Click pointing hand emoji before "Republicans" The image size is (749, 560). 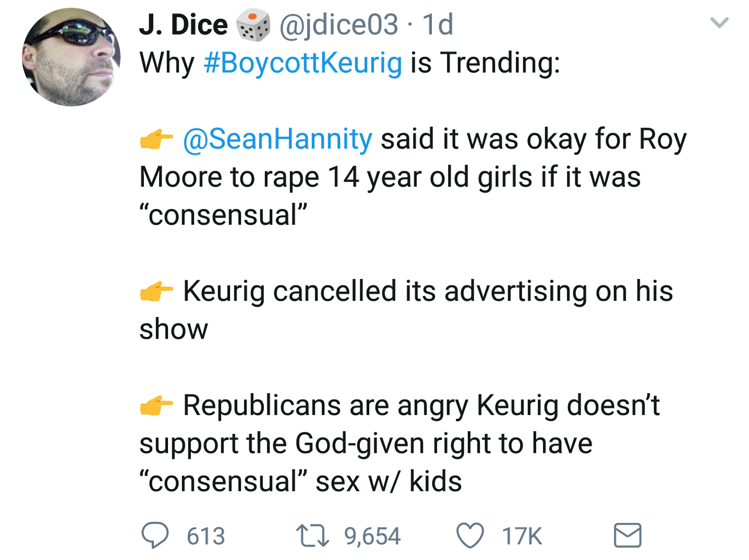156,405
